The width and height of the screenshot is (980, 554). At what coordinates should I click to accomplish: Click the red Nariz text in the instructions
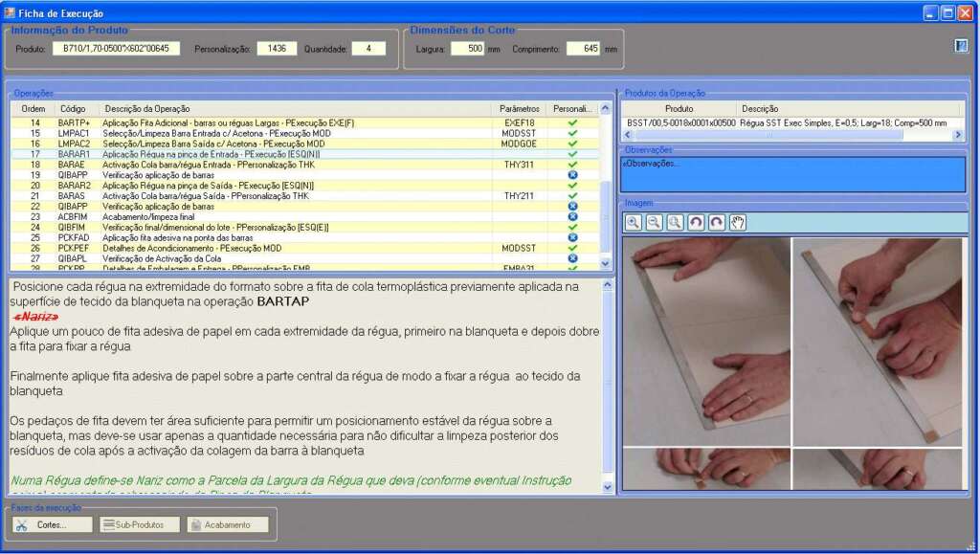click(35, 317)
